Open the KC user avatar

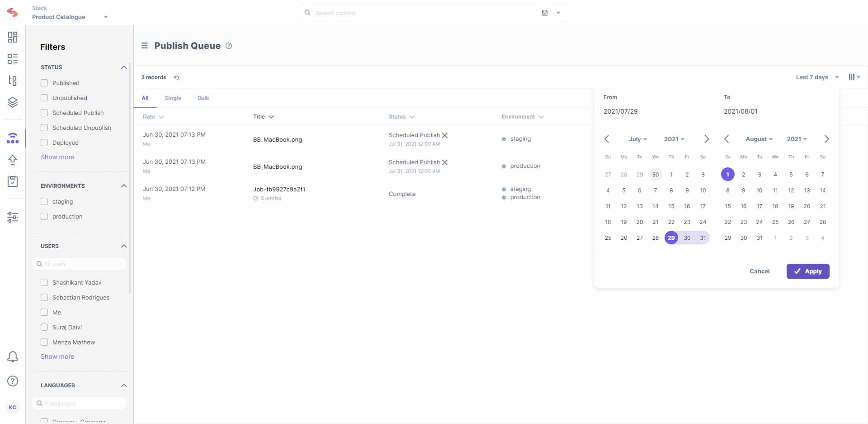coord(12,407)
